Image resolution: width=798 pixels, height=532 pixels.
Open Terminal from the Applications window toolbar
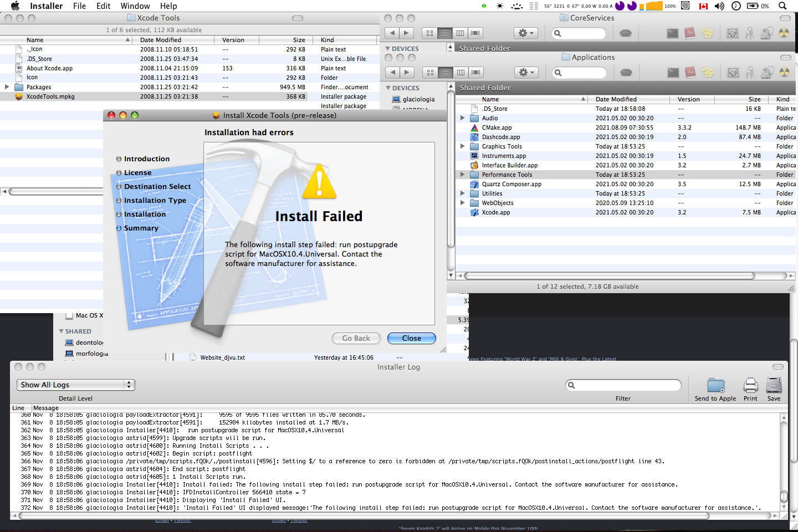tap(673, 73)
